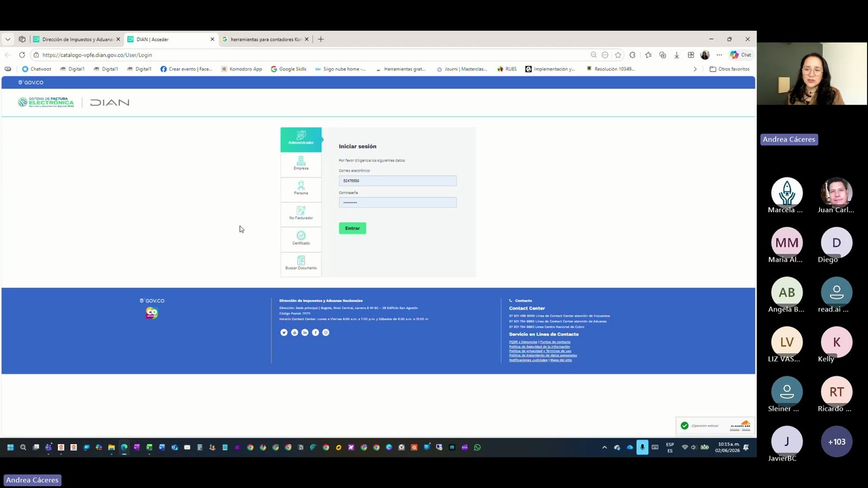This screenshot has width=868, height=488.
Task: Click the Facebook icon in footer
Action: pos(315,332)
